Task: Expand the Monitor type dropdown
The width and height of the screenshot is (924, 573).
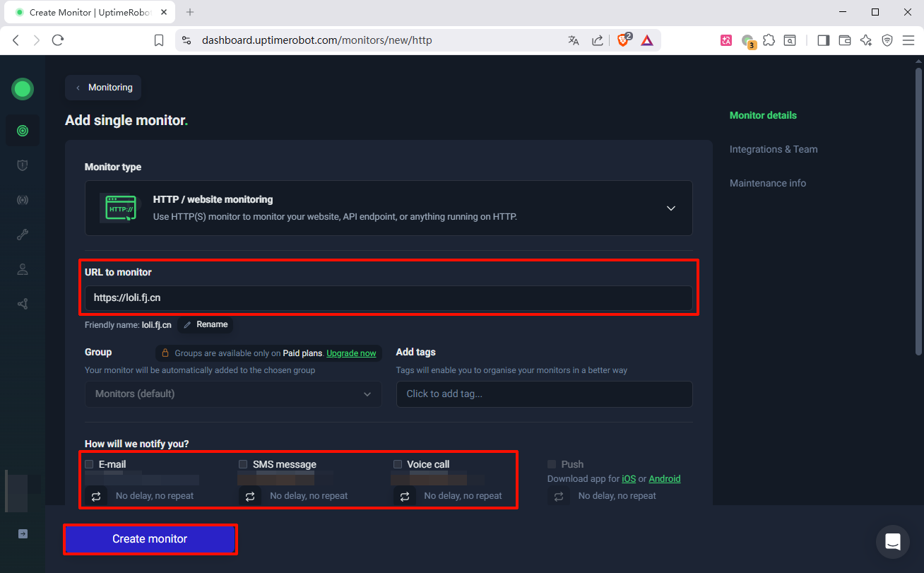Action: coord(670,208)
